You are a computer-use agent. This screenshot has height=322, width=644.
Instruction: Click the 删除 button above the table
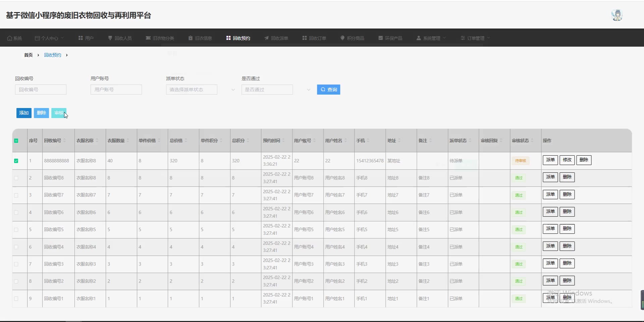coord(41,113)
